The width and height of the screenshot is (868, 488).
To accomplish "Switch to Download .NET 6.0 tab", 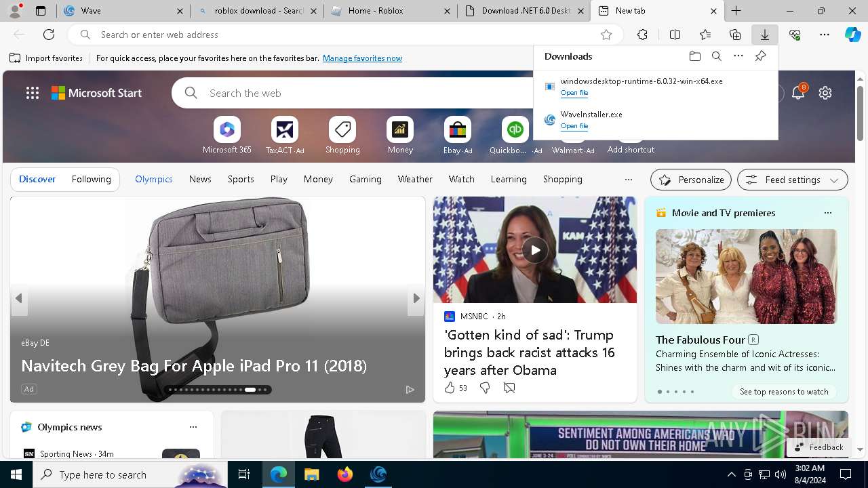I will click(x=526, y=11).
